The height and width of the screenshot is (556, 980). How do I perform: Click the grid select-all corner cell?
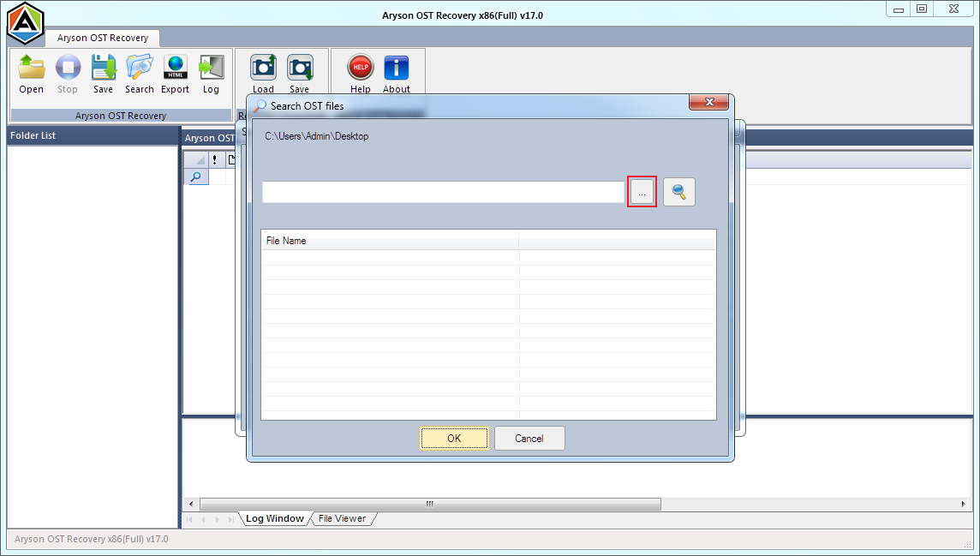[x=196, y=160]
